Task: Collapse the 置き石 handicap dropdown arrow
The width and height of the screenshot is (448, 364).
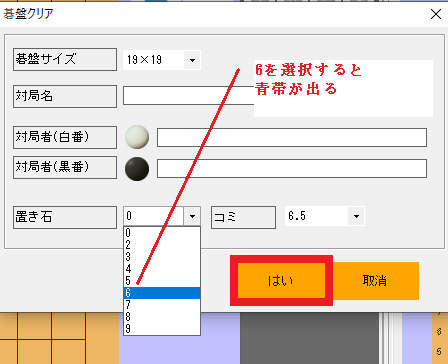Action: click(x=192, y=216)
